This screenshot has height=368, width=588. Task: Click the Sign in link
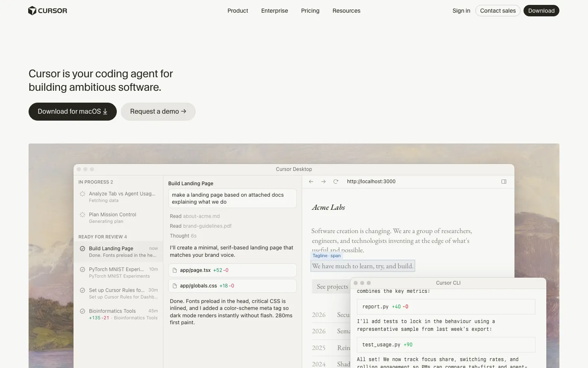click(461, 11)
